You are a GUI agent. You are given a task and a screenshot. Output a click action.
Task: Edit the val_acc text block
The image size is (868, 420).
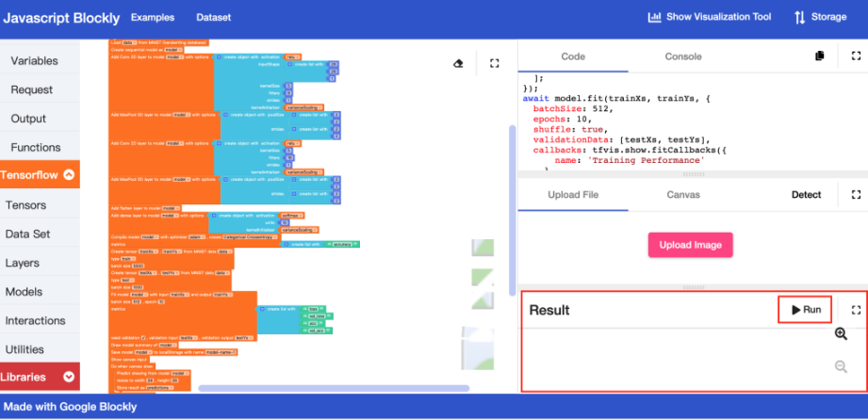(317, 331)
